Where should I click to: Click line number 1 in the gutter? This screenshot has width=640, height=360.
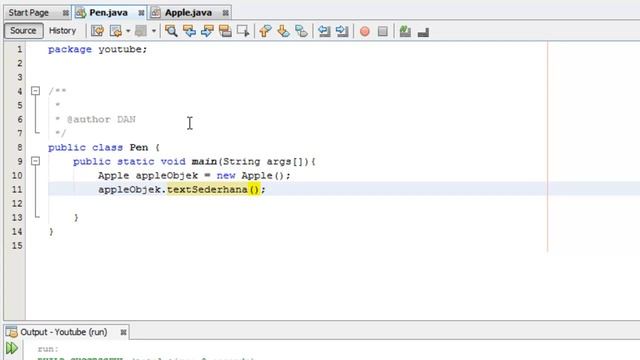pos(19,49)
